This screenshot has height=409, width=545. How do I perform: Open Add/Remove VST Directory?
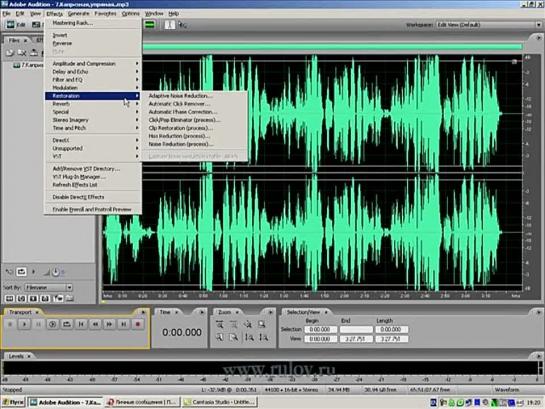pyautogui.click(x=92, y=169)
